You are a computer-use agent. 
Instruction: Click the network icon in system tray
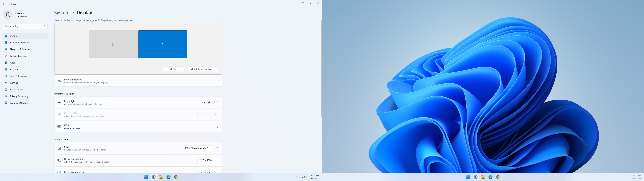pos(302,177)
